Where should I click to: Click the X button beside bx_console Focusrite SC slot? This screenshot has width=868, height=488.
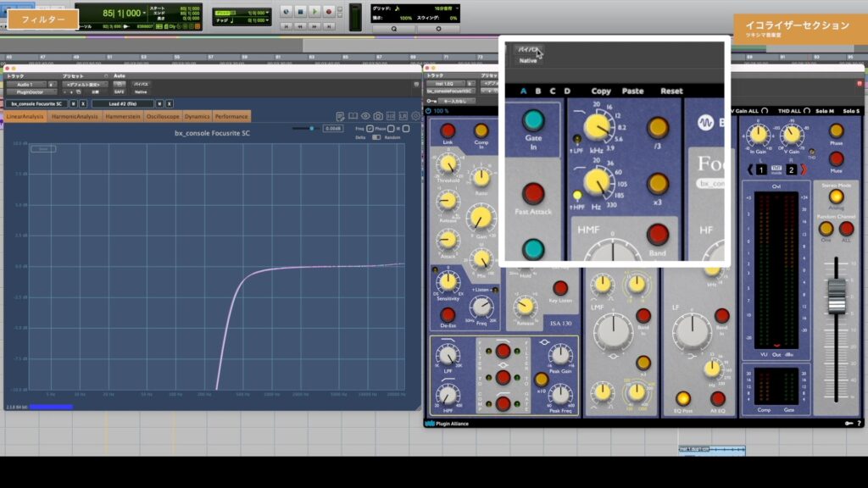pos(83,103)
